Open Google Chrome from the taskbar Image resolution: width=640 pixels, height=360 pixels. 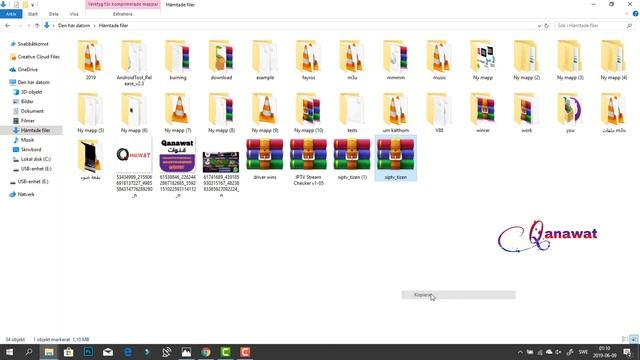pos(206,352)
